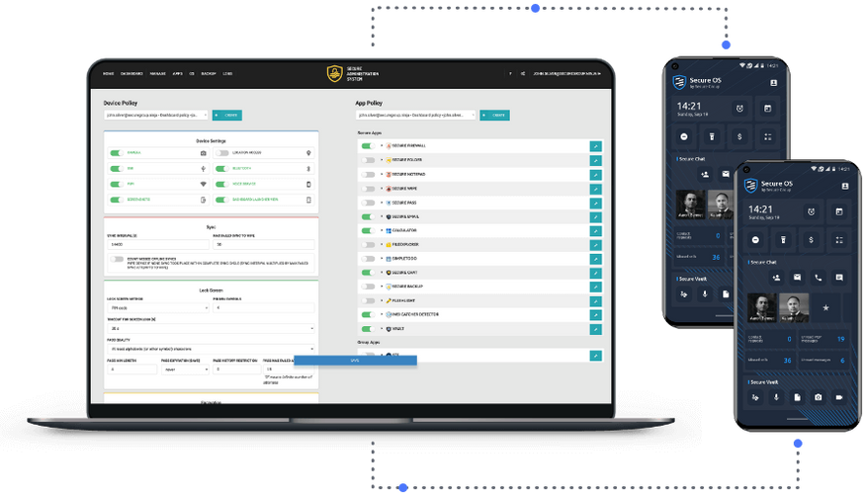Open the Device Policy selection dropdown
Image resolution: width=868 pixels, height=496 pixels.
point(156,115)
